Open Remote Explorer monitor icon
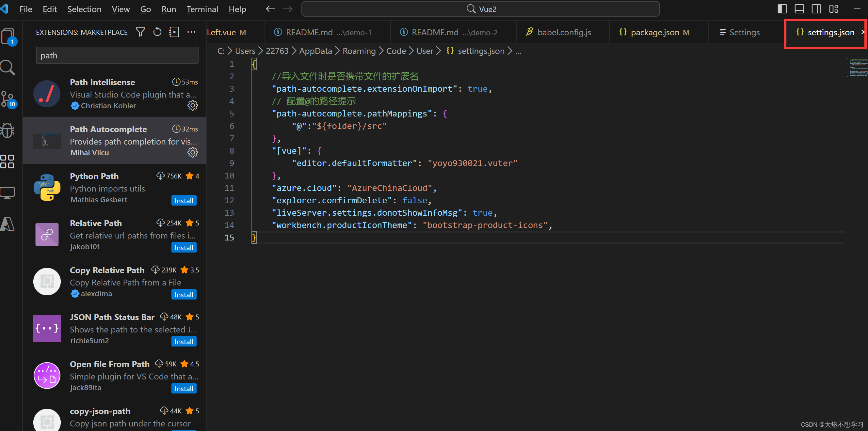 coord(8,193)
